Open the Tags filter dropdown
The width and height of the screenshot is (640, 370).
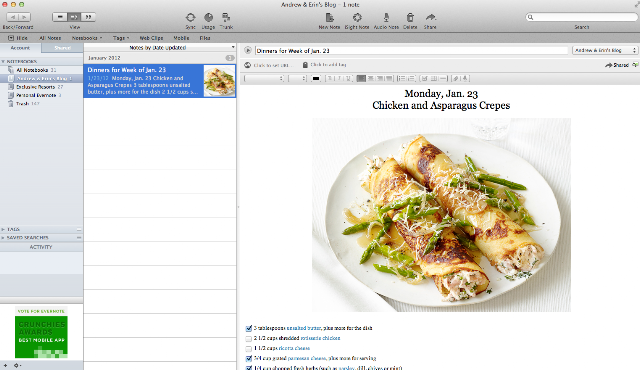tap(121, 38)
